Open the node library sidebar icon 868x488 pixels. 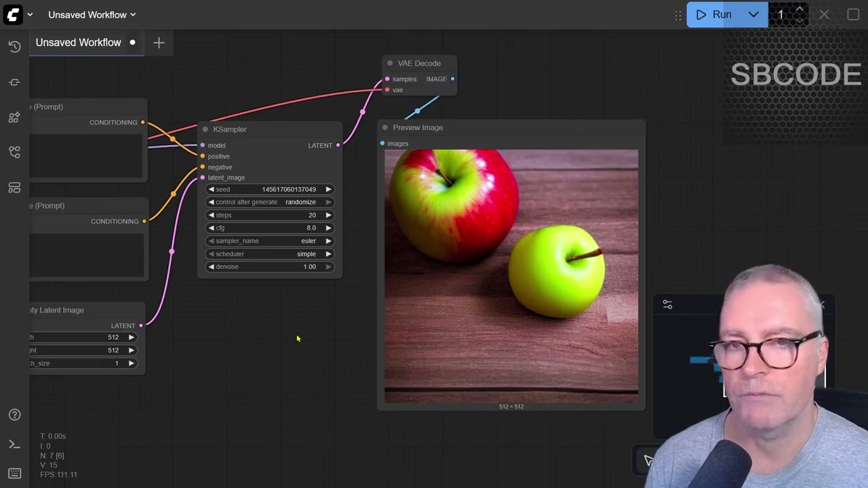14,82
